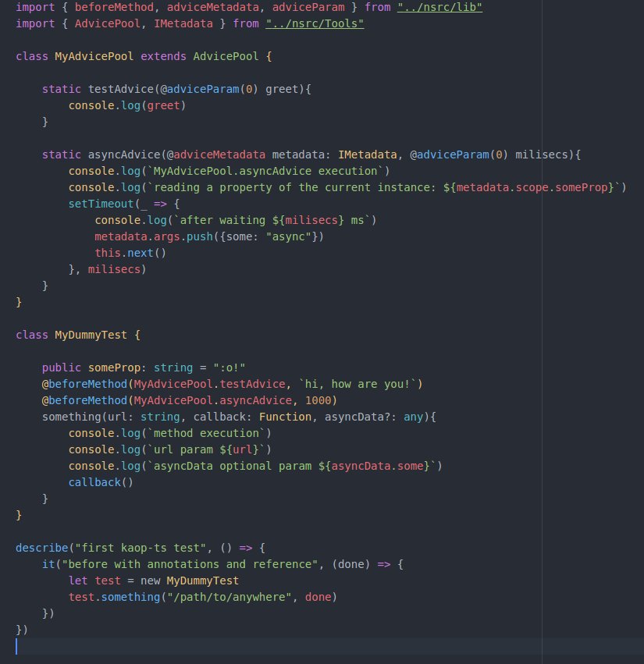Click asyncData.some expression
644x664 pixels.
pos(377,467)
